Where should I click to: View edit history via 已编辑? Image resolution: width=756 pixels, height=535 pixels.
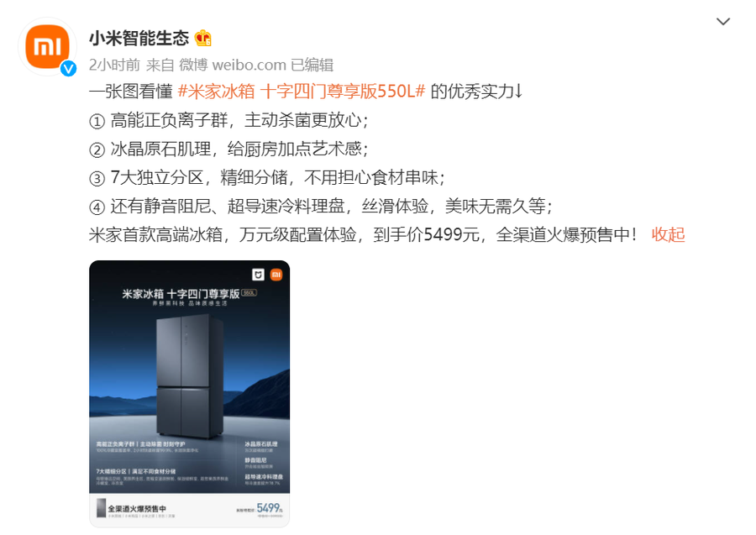coord(312,65)
